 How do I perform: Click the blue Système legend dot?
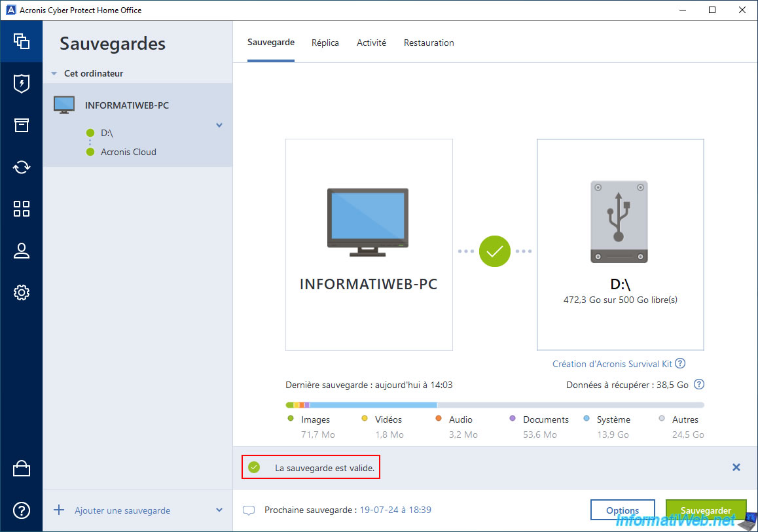pyautogui.click(x=587, y=418)
